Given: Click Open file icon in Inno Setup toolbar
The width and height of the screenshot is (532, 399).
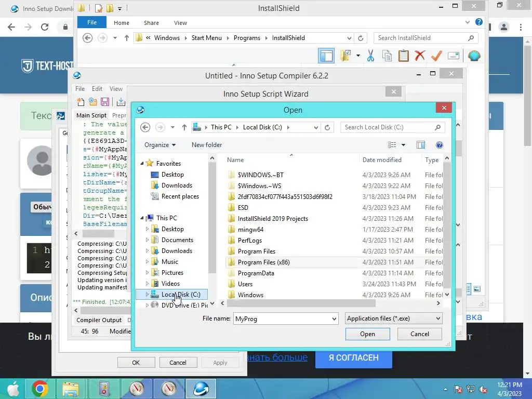Looking at the screenshot, I should point(92,101).
